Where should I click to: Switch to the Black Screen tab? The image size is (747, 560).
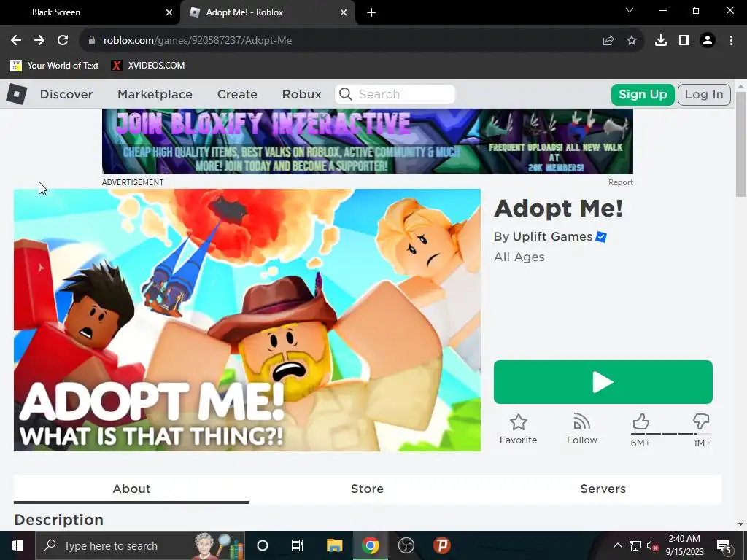click(90, 12)
